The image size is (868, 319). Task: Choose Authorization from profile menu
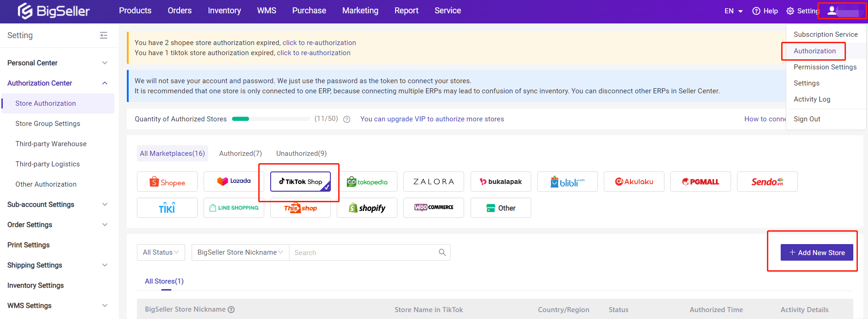point(815,51)
